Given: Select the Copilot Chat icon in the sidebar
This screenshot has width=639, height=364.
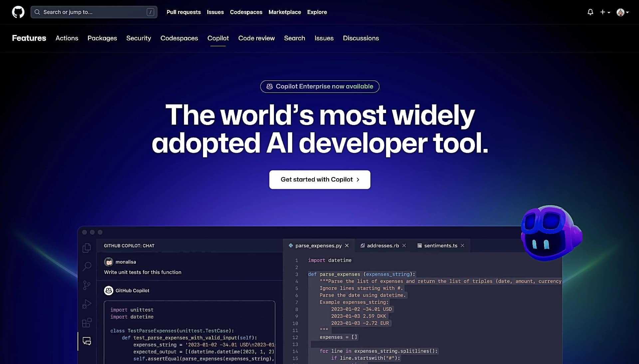Looking at the screenshot, I should coord(87,341).
